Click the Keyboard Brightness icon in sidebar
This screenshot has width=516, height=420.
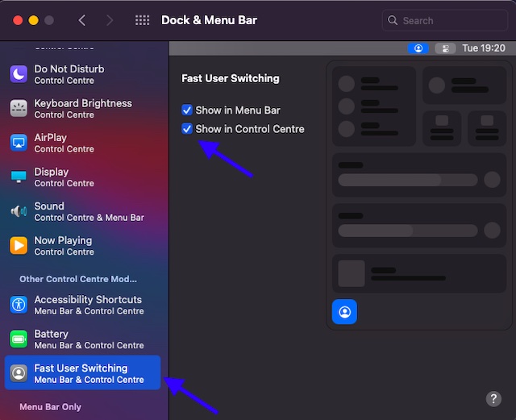tap(19, 108)
